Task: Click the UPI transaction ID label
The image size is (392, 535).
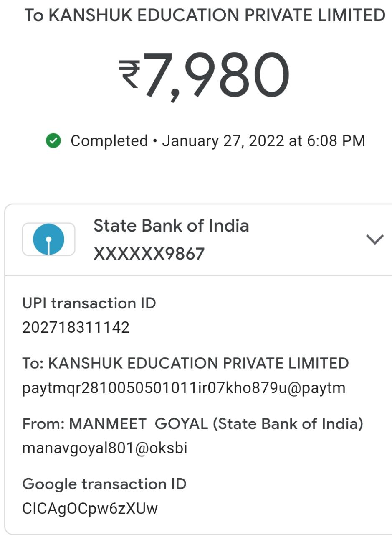Action: [89, 303]
